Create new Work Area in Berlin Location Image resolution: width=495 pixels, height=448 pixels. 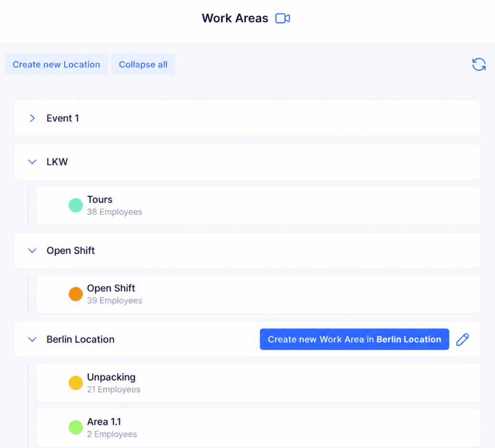point(354,339)
